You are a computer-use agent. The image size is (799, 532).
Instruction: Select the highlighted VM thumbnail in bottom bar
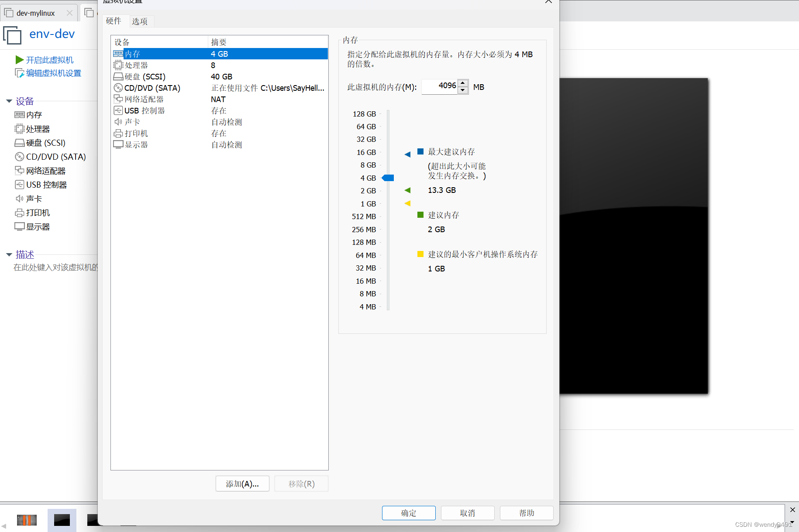tap(62, 520)
